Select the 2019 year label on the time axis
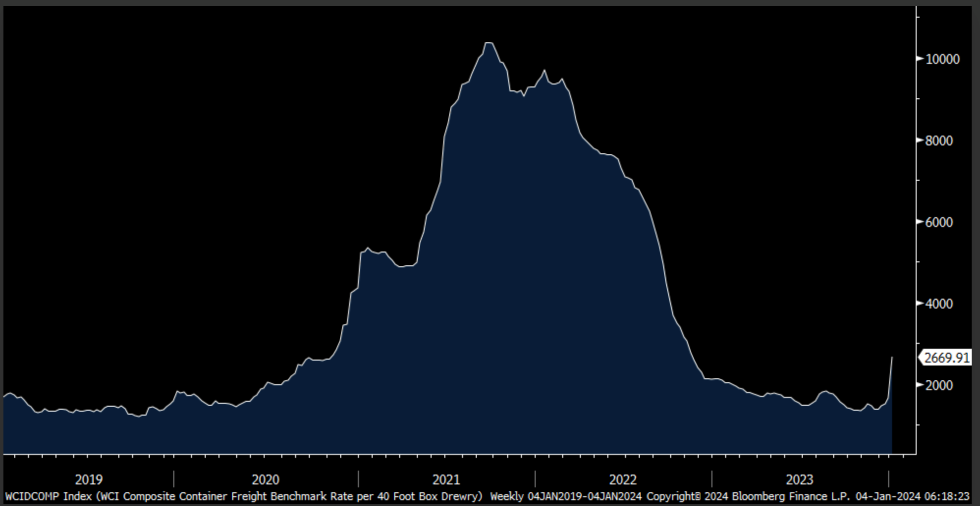Viewport: 980px width, 506px height. [x=89, y=479]
